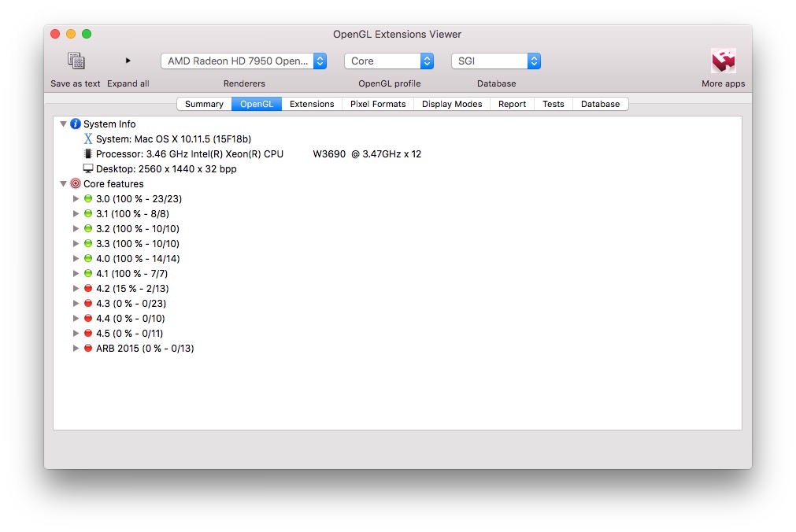The image size is (796, 532).
Task: Click the Mac OS X system icon
Action: [x=88, y=139]
